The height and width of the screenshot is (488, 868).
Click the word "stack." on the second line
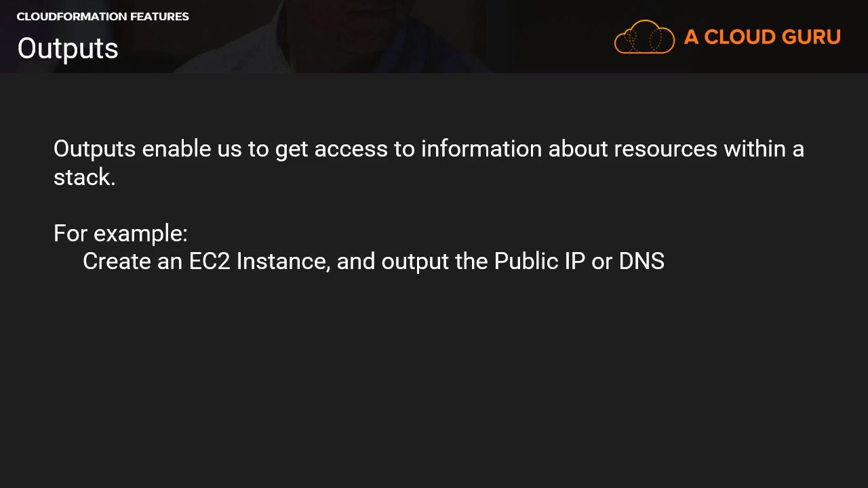click(84, 178)
